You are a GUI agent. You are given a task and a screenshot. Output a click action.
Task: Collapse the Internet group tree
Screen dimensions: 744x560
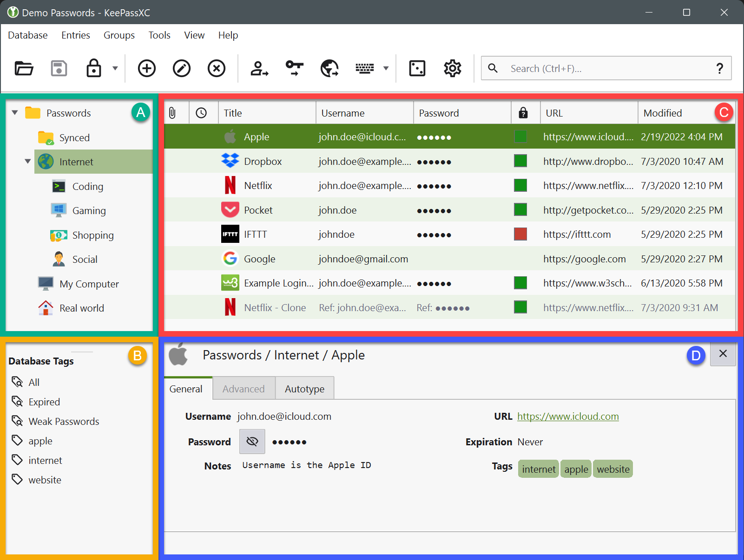(28, 162)
